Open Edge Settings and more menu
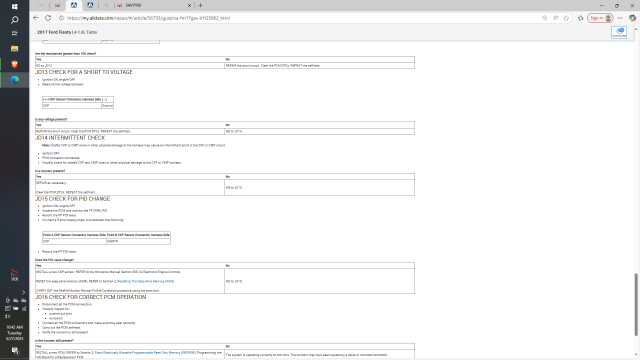640x360 pixels. (620, 18)
